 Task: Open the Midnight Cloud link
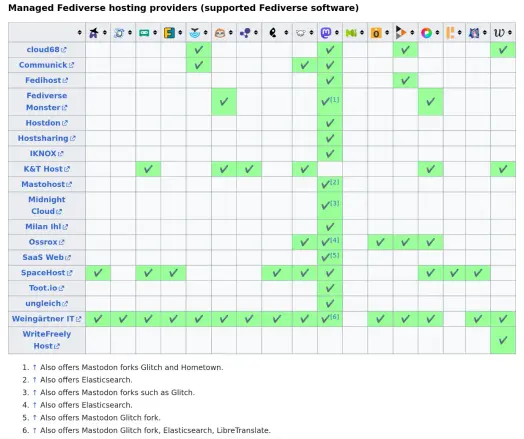click(x=46, y=205)
